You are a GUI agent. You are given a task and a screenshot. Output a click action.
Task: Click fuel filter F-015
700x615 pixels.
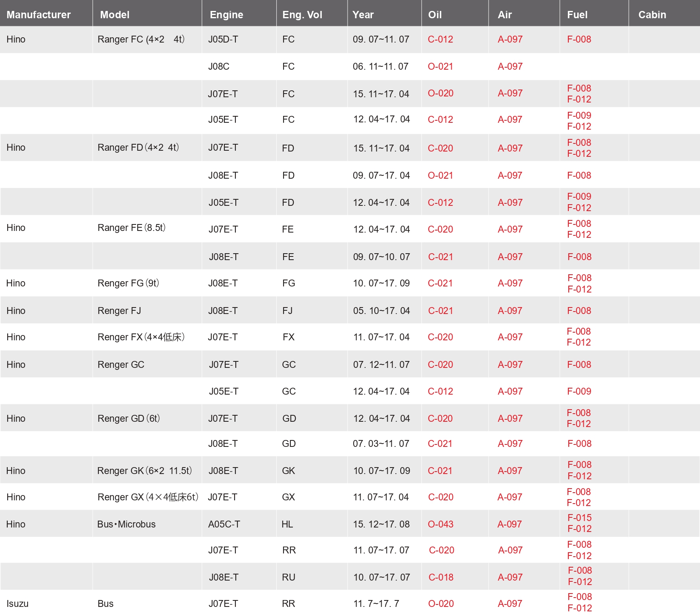(x=579, y=518)
